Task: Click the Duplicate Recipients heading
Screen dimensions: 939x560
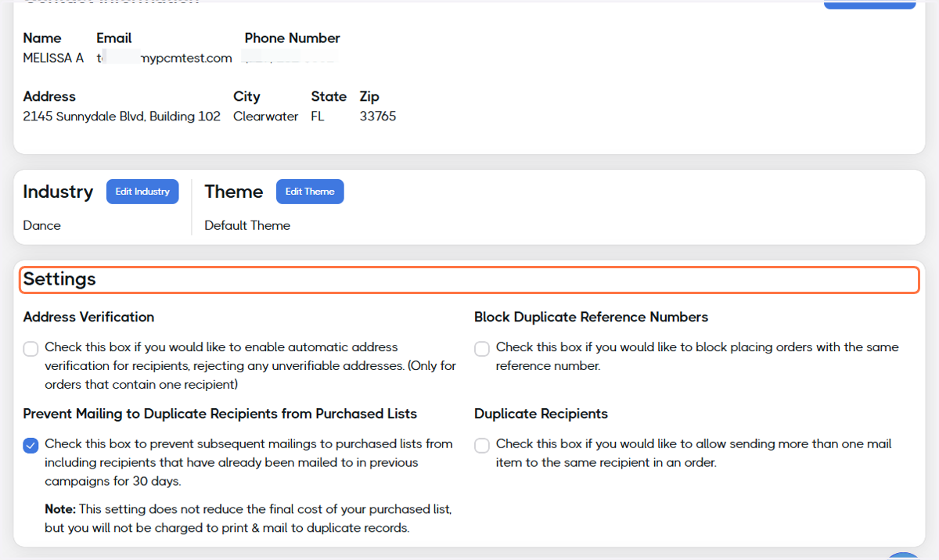Action: pos(541,414)
